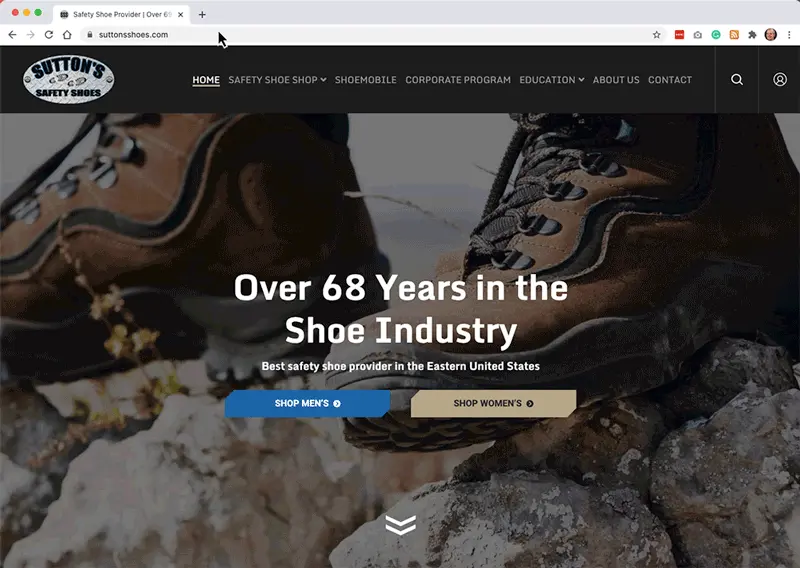Go to the HOME menu item

coord(206,80)
